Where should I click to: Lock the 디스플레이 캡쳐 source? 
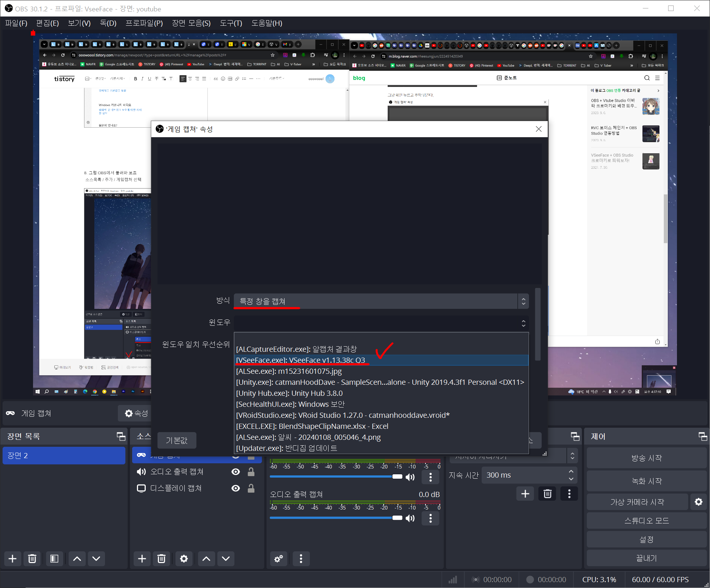pos(251,488)
